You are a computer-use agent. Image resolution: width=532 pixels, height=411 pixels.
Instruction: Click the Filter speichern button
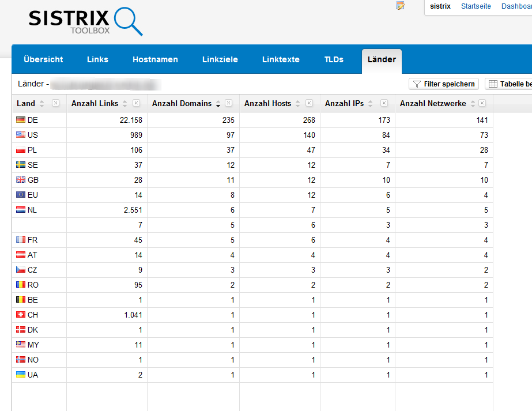(x=443, y=84)
